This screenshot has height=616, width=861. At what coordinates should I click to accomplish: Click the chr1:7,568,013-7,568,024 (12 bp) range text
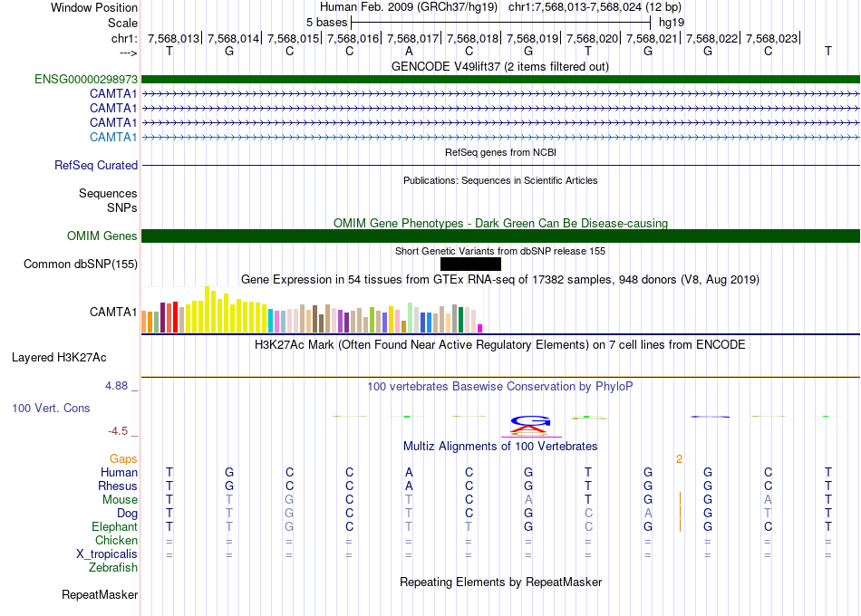coord(595,7)
